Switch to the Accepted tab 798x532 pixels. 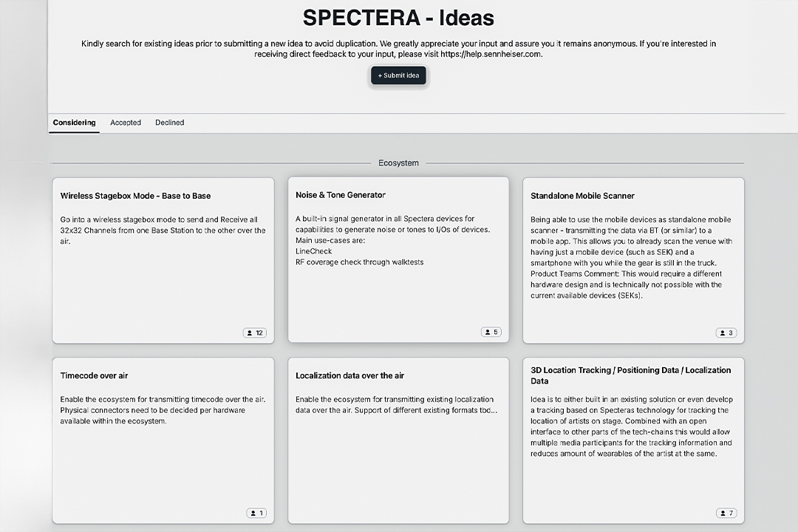(126, 123)
